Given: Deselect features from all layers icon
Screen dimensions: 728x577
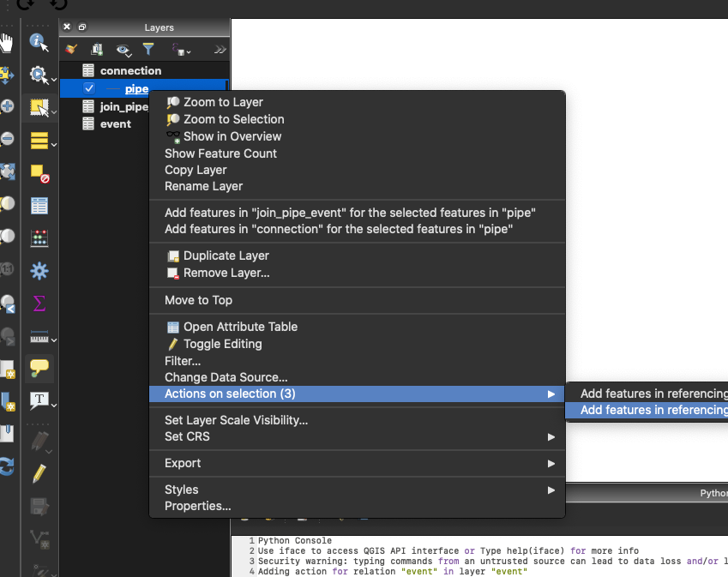Looking at the screenshot, I should (x=39, y=173).
